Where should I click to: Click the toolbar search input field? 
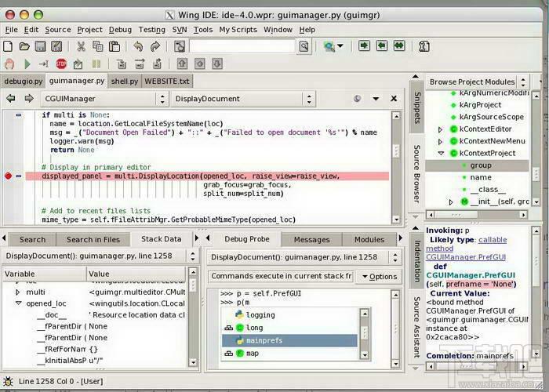[242, 46]
